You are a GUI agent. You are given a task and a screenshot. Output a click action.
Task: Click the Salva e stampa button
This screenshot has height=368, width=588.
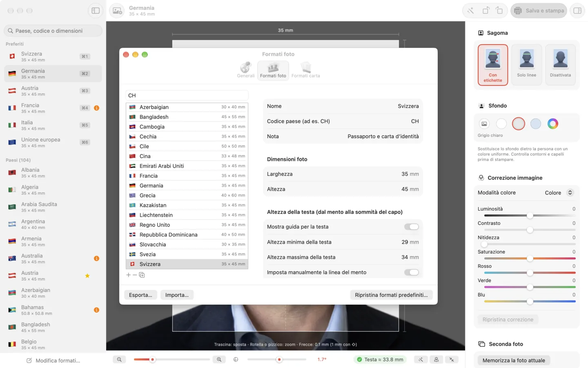[539, 11]
